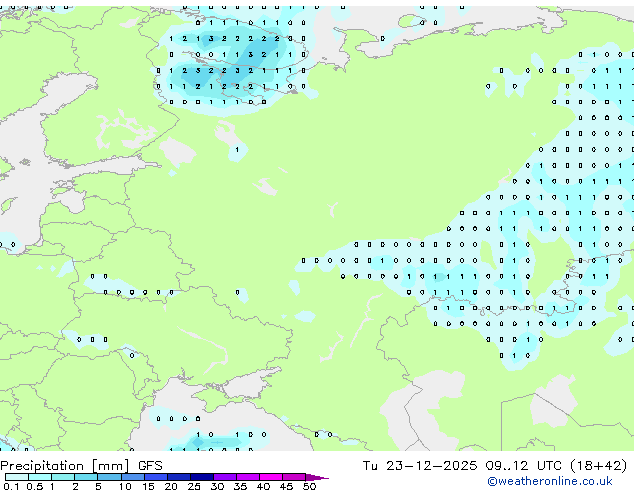Pick the 30–35 mm purple legend swatch
Image resolution: width=634 pixels, height=490 pixels.
pyautogui.click(x=224, y=477)
